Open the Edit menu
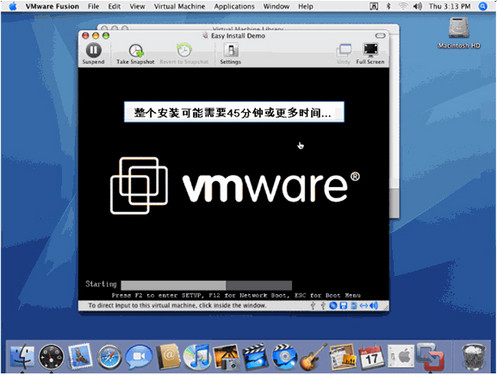This screenshot has width=497, height=375. pyautogui.click(x=114, y=6)
